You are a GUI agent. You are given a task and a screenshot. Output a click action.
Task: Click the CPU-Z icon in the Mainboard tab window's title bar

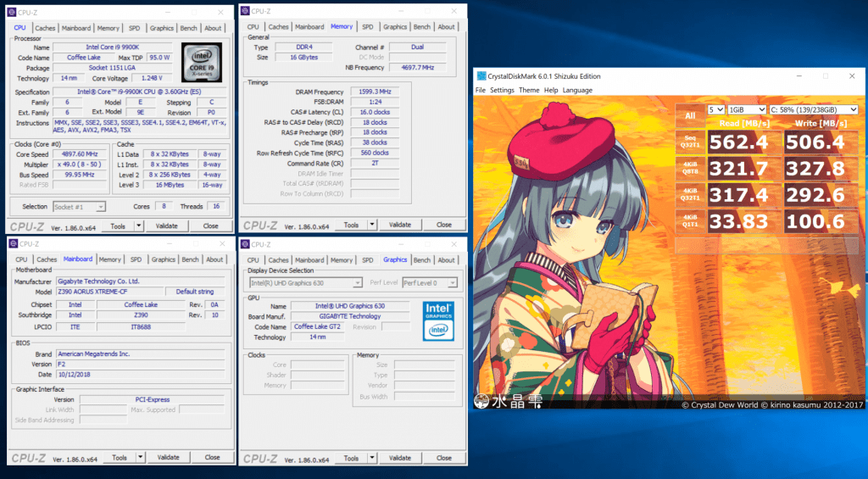click(x=14, y=243)
